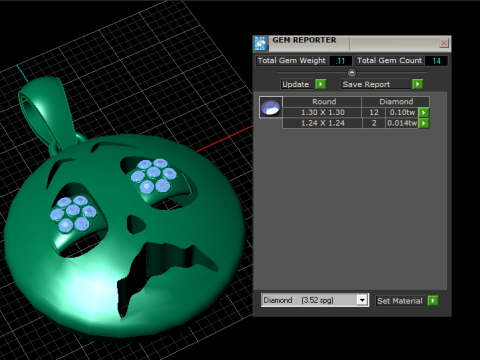Click the quantity 2 cell
The image size is (480, 360).
coord(374,123)
